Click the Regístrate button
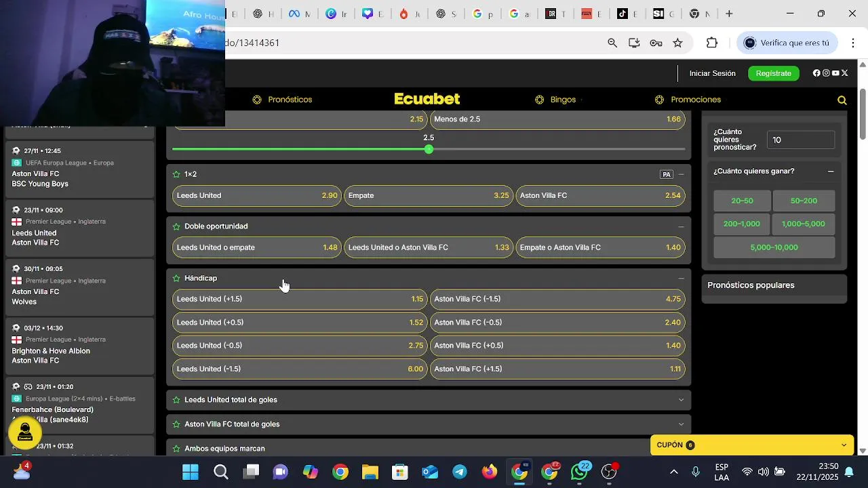The height and width of the screenshot is (488, 868). 774,73
